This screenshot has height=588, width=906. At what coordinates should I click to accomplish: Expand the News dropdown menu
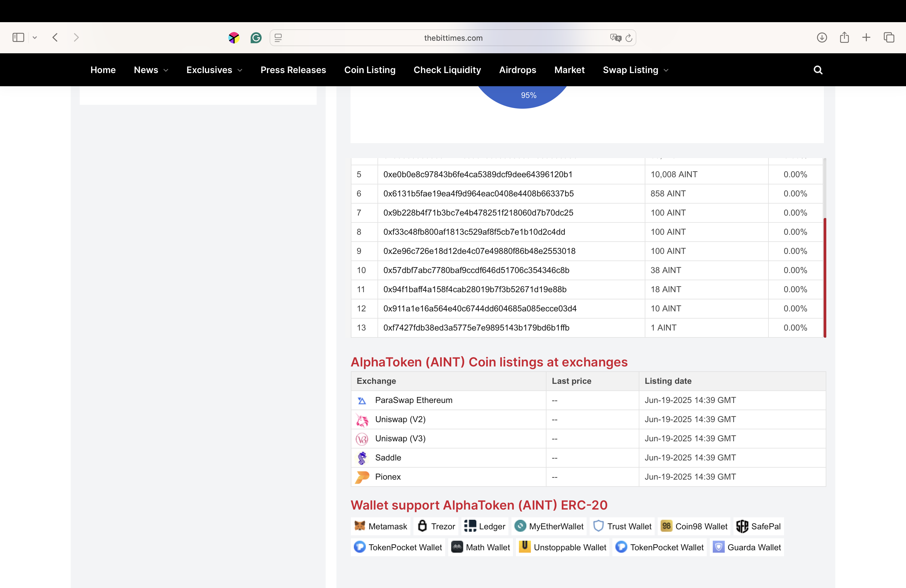pos(151,70)
